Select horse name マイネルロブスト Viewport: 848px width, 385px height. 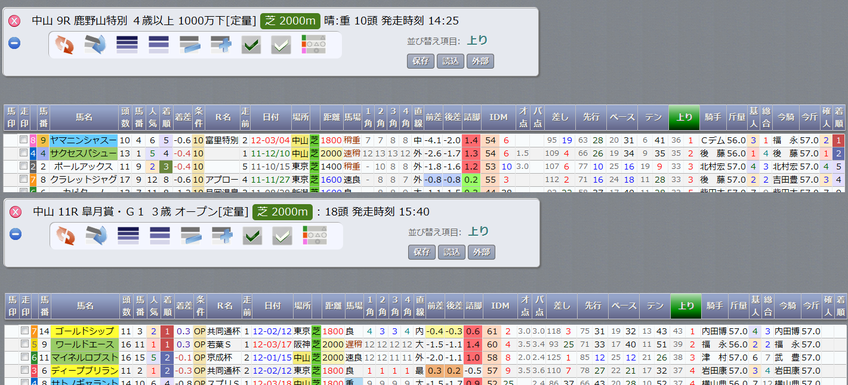coord(84,357)
